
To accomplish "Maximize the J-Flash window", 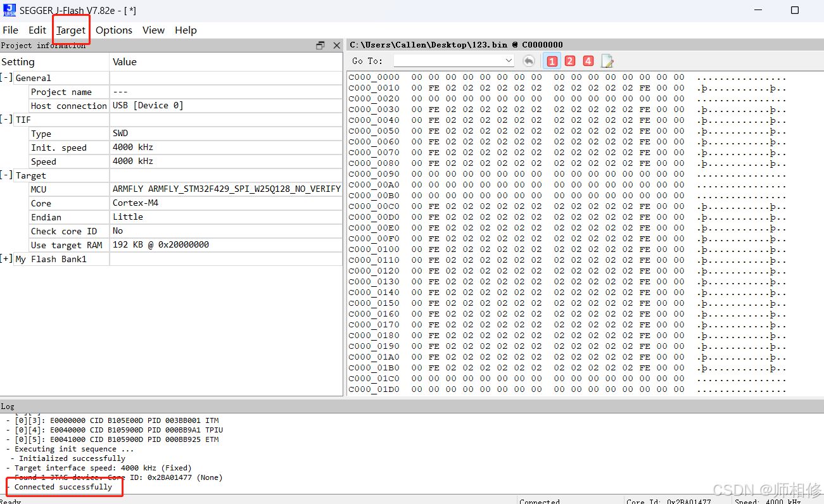I will (x=795, y=10).
